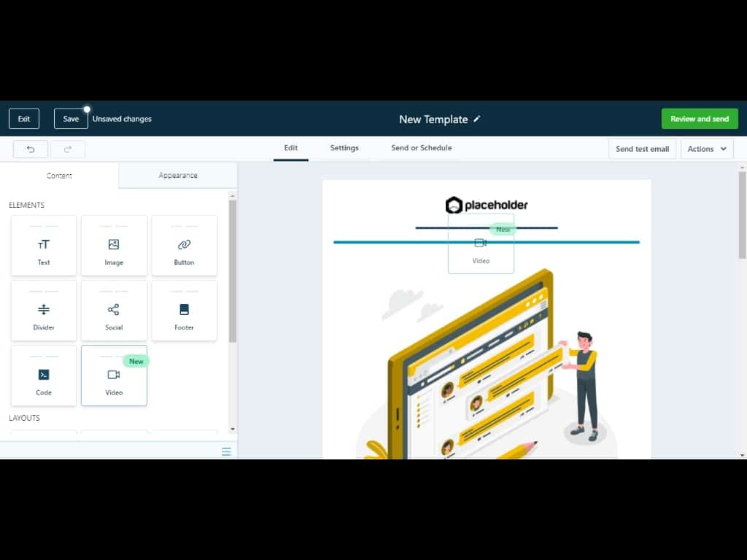Select the Code element block
Viewport: 747px width, 560px height.
click(x=44, y=376)
